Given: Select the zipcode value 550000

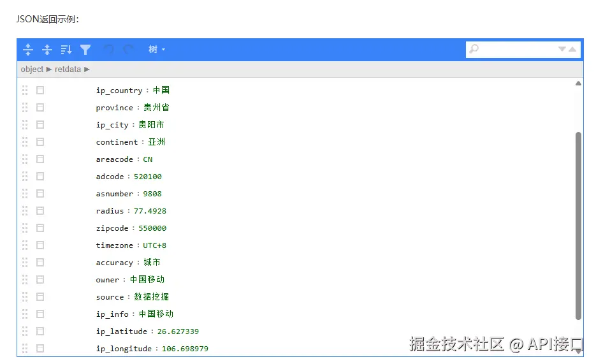Looking at the screenshot, I should point(152,228).
